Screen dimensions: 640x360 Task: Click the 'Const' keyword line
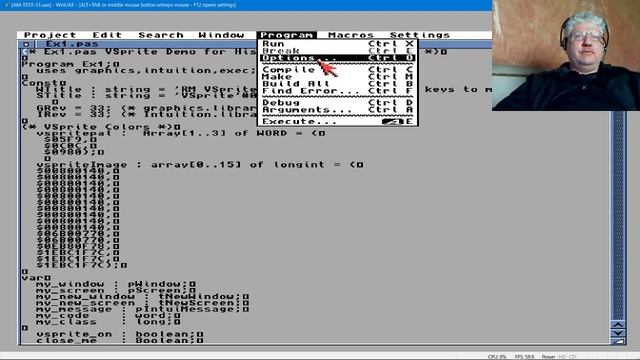(x=43, y=83)
